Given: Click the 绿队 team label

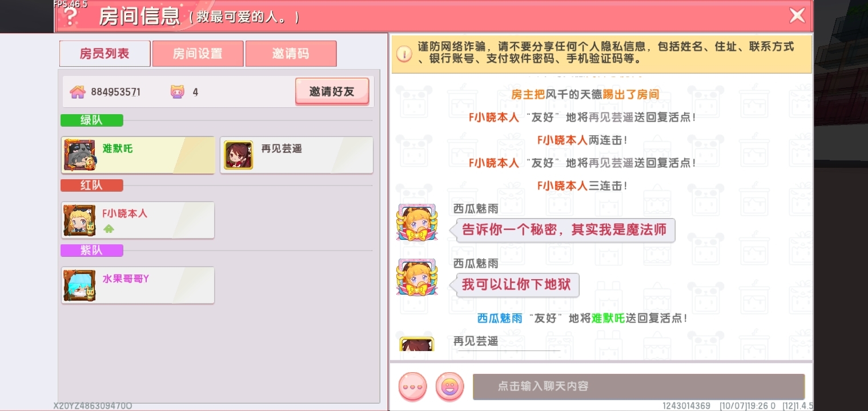Looking at the screenshot, I should (91, 120).
